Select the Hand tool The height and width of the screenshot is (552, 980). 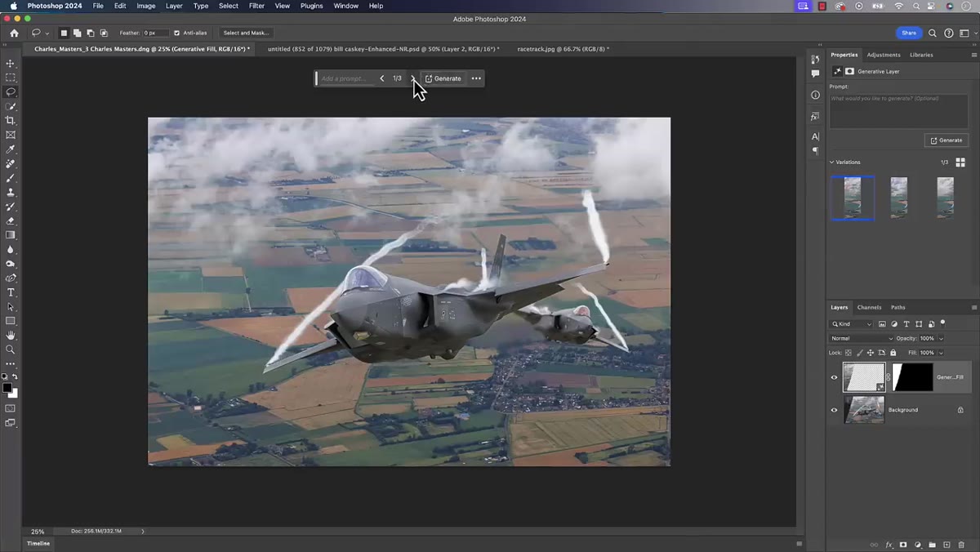click(11, 335)
